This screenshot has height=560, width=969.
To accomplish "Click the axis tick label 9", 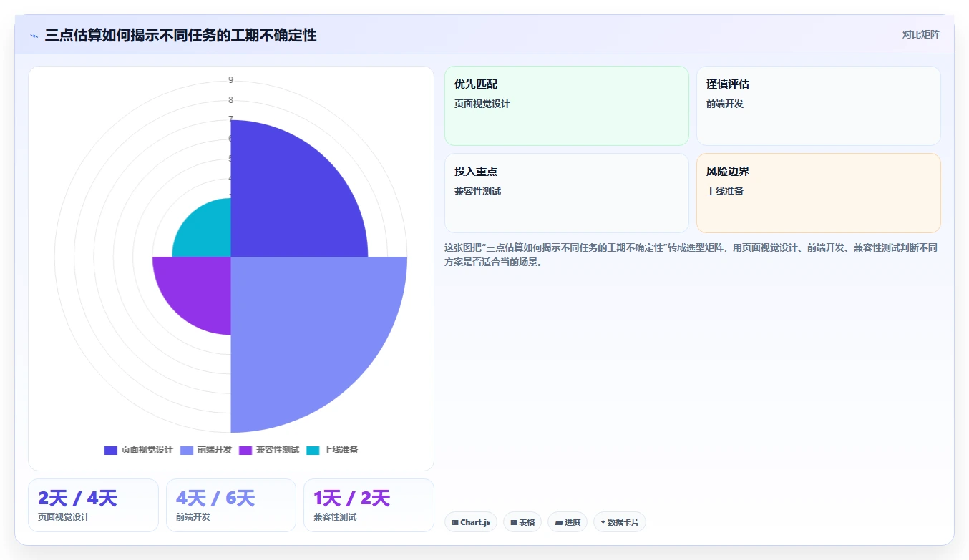I will [230, 80].
